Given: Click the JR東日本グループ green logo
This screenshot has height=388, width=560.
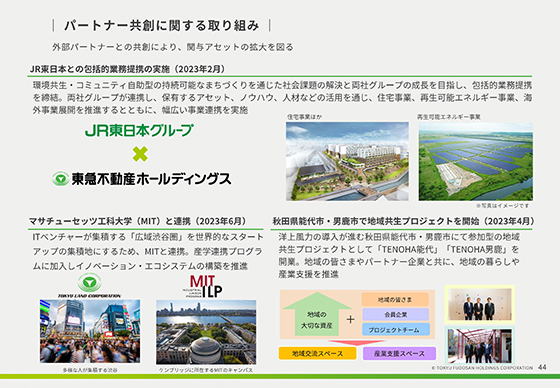Looking at the screenshot, I should click(x=139, y=130).
